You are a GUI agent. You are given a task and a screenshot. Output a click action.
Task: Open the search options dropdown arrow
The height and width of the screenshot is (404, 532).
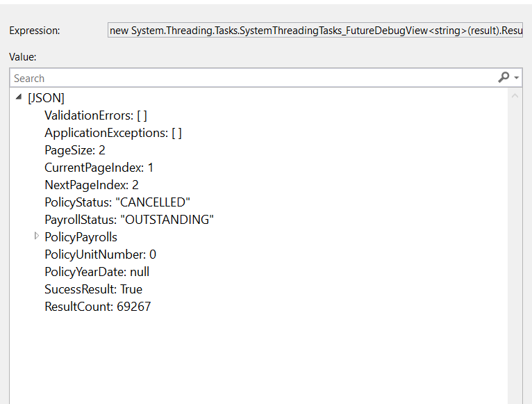coord(517,78)
